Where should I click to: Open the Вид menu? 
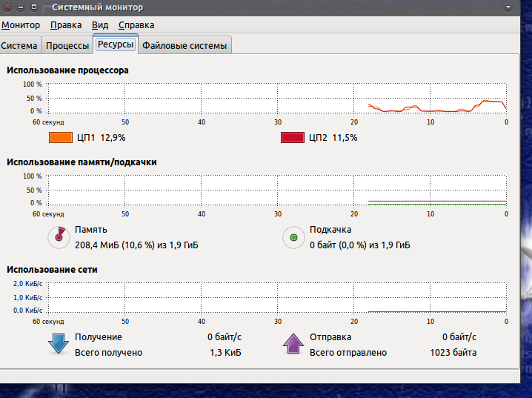click(x=100, y=25)
